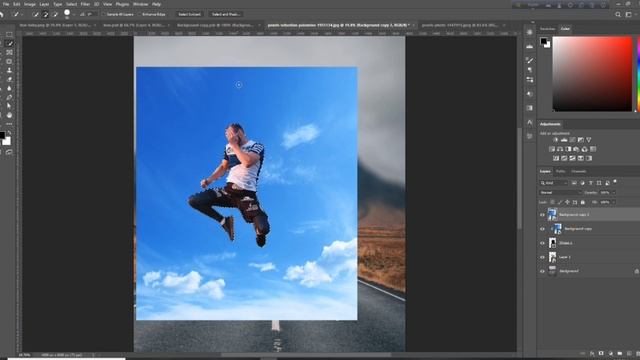Hide the Layer 1 layer
Screen dimensions: 640x360
click(x=542, y=257)
